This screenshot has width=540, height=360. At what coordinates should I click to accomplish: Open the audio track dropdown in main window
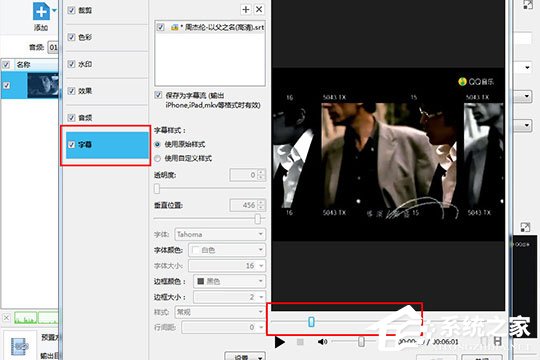click(x=53, y=47)
